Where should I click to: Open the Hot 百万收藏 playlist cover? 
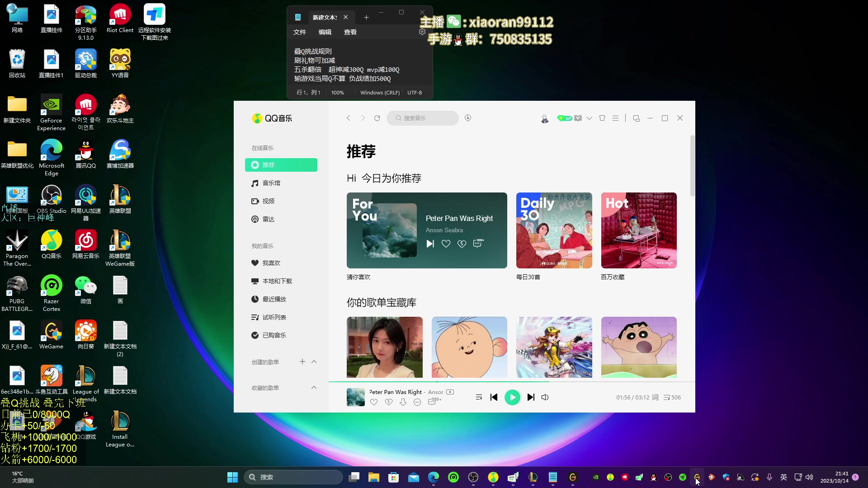639,230
